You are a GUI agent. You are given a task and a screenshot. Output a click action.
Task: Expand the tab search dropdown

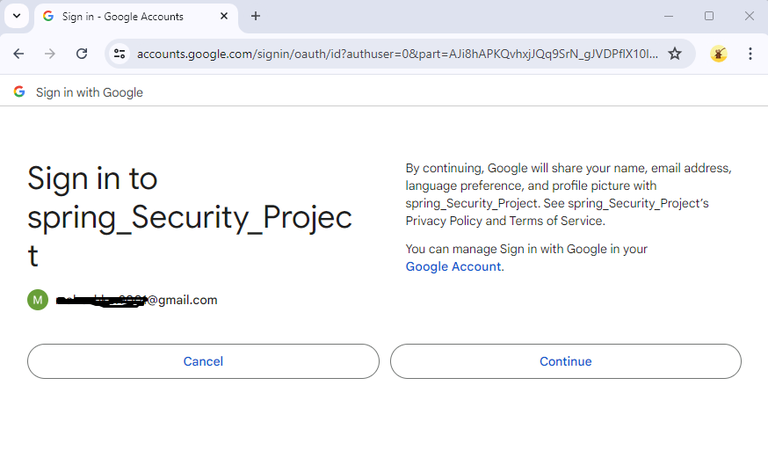(16, 16)
